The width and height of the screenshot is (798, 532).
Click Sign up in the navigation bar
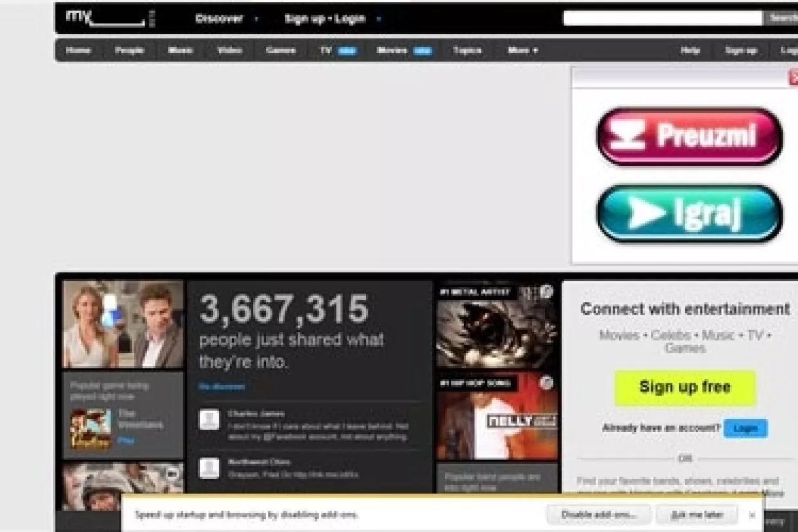pos(740,50)
